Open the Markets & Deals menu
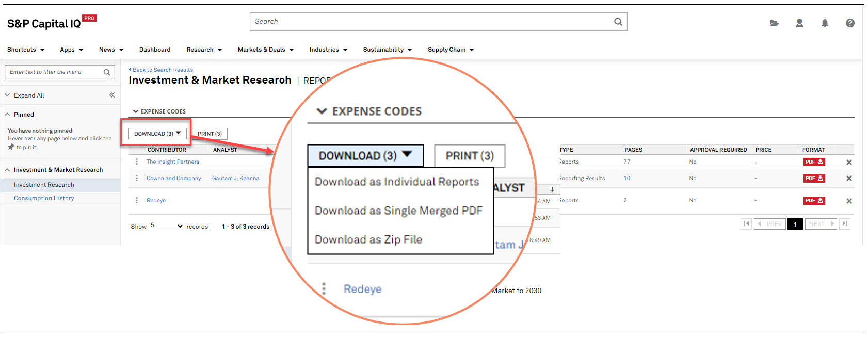Viewport: 868px width, 338px height. click(265, 50)
